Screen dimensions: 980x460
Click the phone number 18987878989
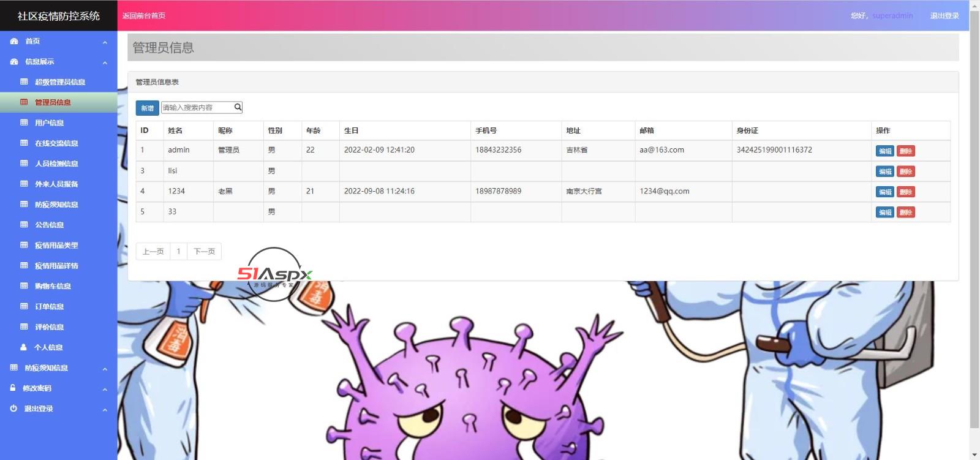(498, 191)
